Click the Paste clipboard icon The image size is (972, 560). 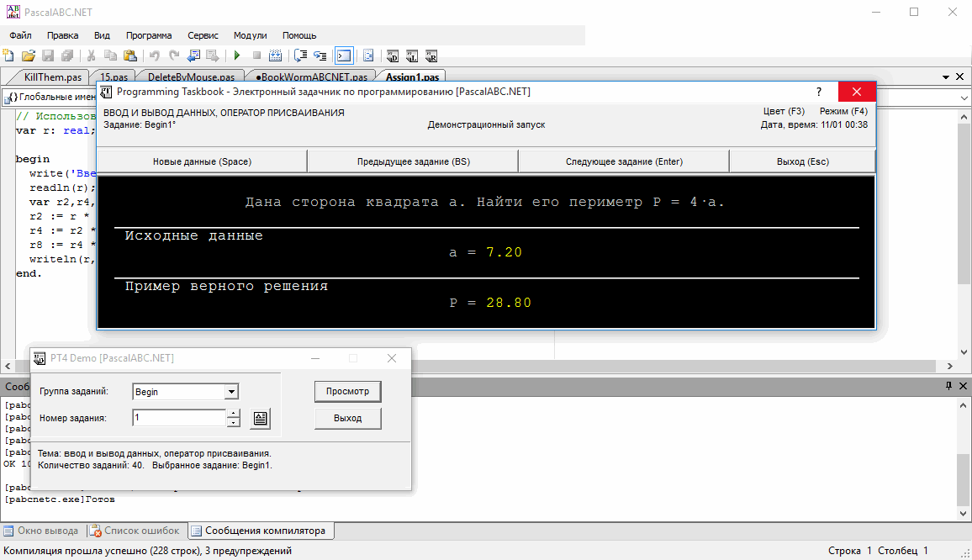click(x=130, y=55)
